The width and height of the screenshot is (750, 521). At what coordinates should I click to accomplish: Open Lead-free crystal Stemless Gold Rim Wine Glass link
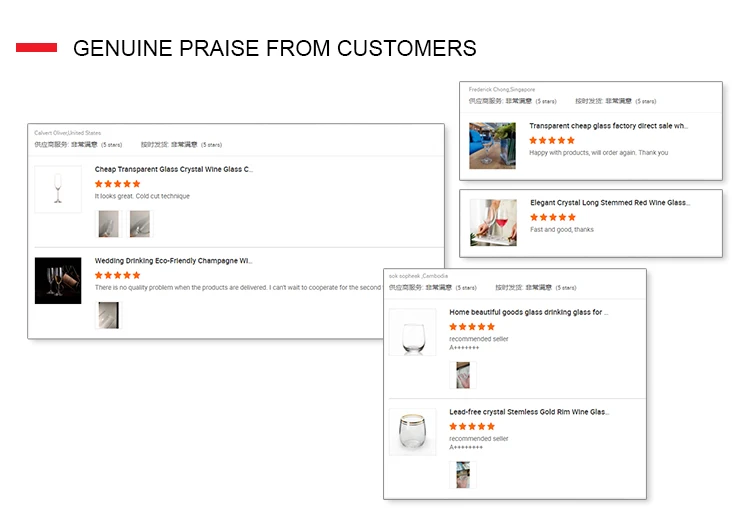pos(529,412)
